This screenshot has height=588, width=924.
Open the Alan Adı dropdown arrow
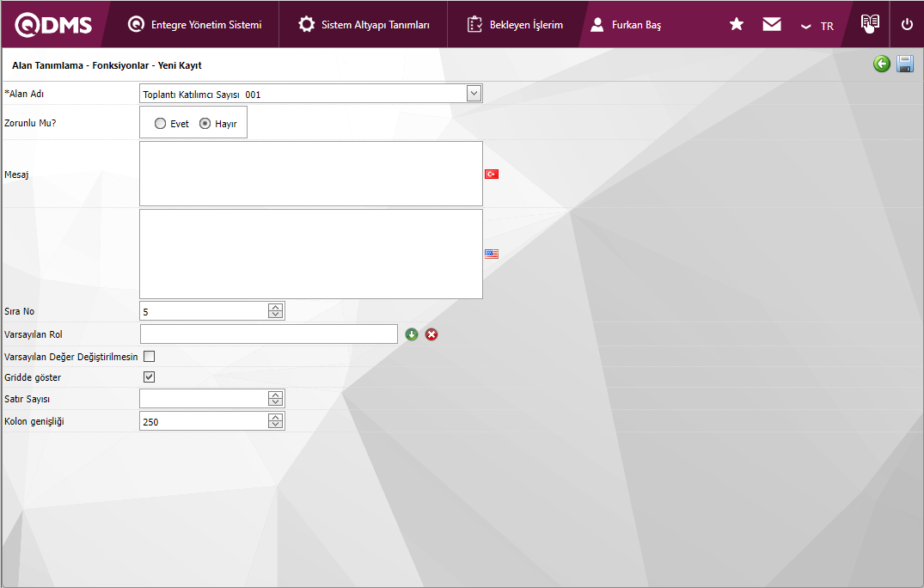coord(474,93)
